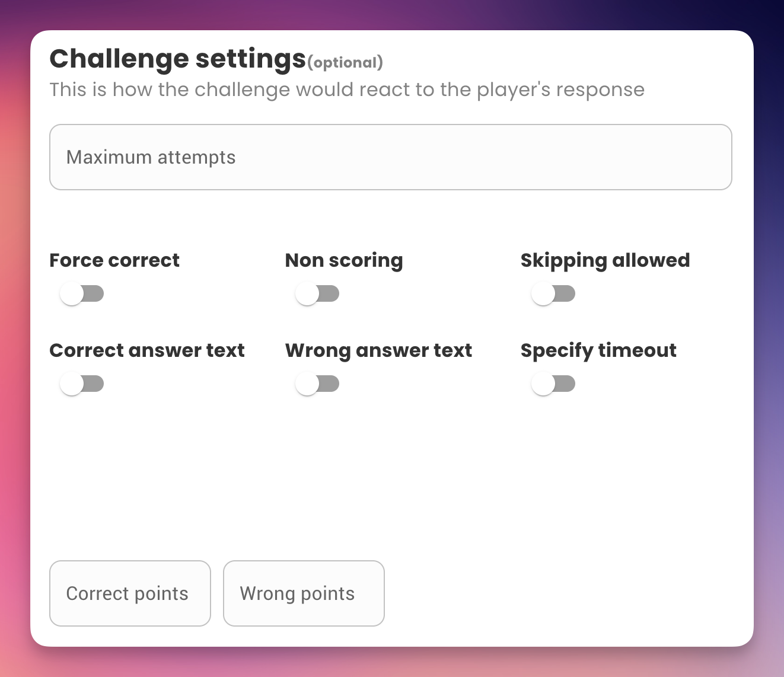This screenshot has width=784, height=677.
Task: Click the "(optional)" tag beside heading
Action: click(x=345, y=62)
